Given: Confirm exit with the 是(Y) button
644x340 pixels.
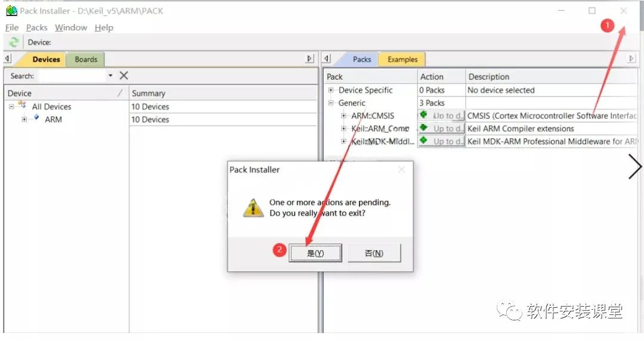Looking at the screenshot, I should coord(315,253).
